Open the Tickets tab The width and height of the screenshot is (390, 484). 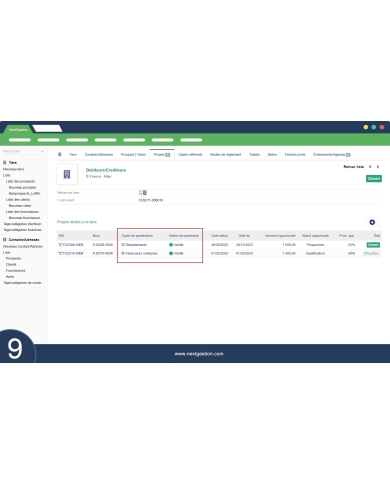[x=254, y=154]
